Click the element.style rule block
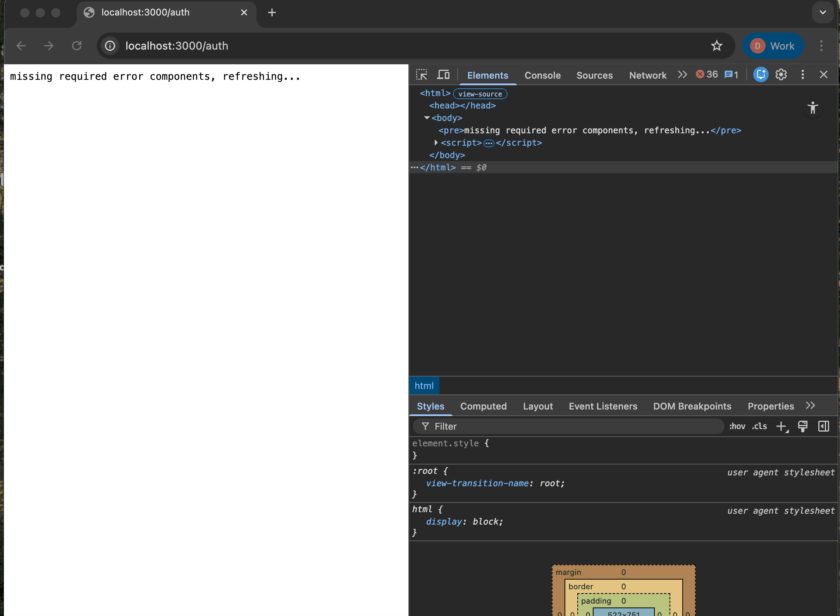Image resolution: width=840 pixels, height=616 pixels. (624, 449)
